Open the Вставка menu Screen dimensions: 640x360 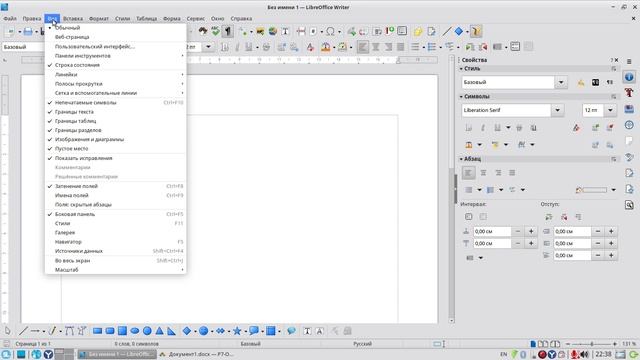73,18
